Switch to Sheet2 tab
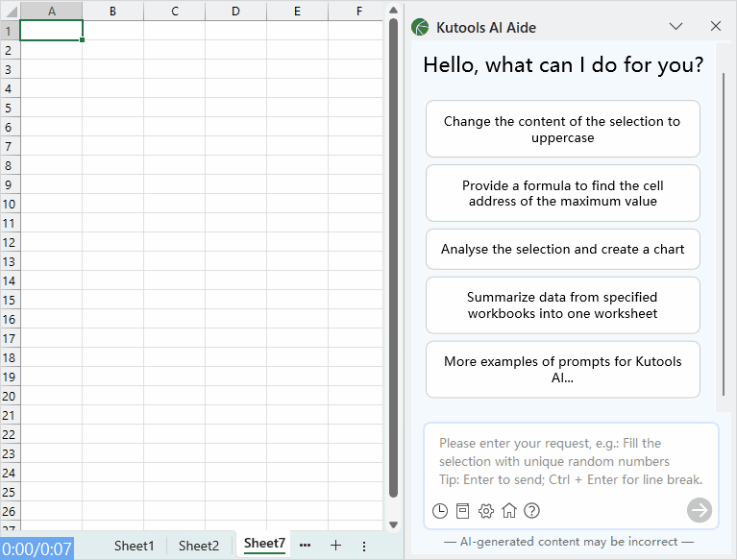The image size is (737, 560). point(199,546)
